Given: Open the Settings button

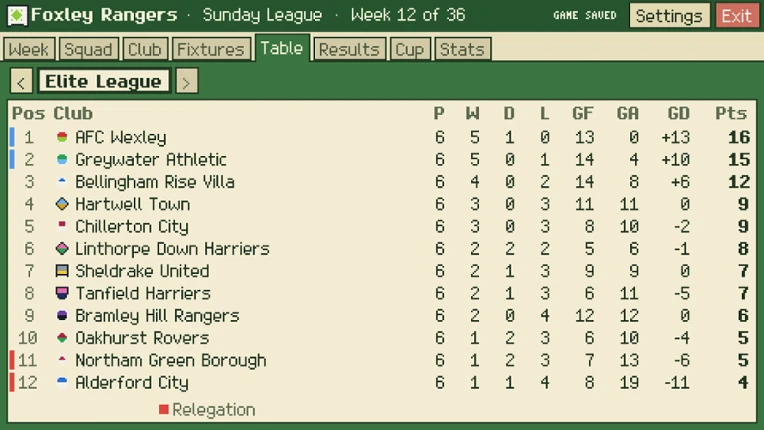Looking at the screenshot, I should tap(669, 16).
